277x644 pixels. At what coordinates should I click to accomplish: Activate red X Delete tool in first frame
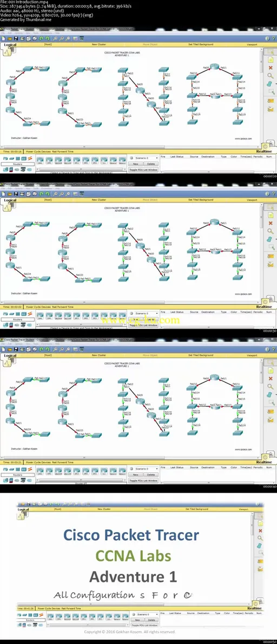click(x=271, y=68)
